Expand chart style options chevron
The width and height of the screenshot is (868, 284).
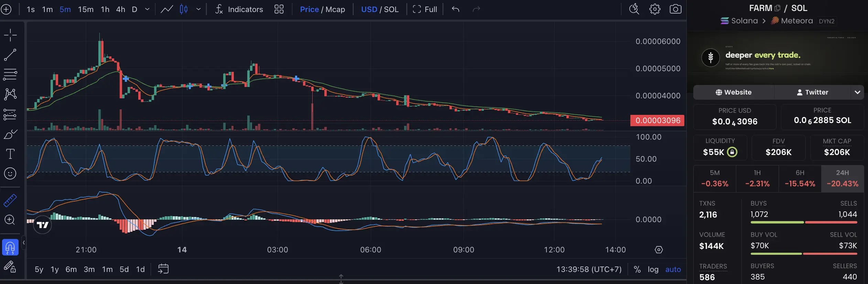tap(198, 9)
